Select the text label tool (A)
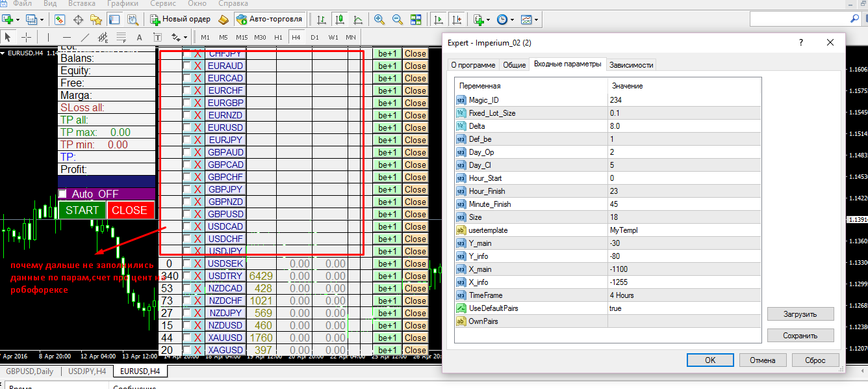Image resolution: width=868 pixels, height=389 pixels. [139, 37]
